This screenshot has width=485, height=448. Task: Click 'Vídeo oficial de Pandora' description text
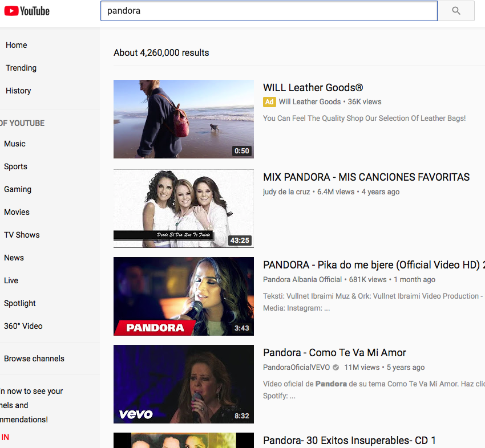coord(374,390)
